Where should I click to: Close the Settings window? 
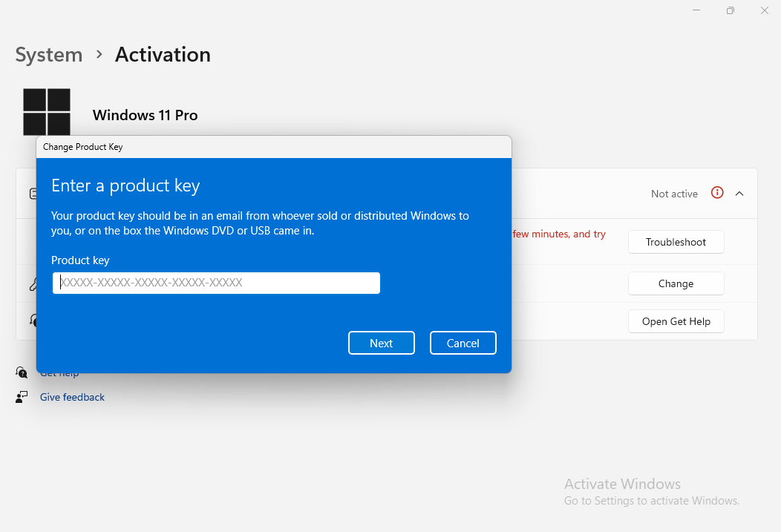(765, 10)
